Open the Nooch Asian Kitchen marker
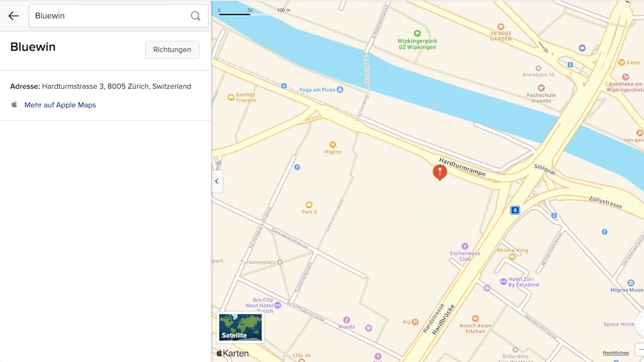644x362 pixels. [x=475, y=319]
